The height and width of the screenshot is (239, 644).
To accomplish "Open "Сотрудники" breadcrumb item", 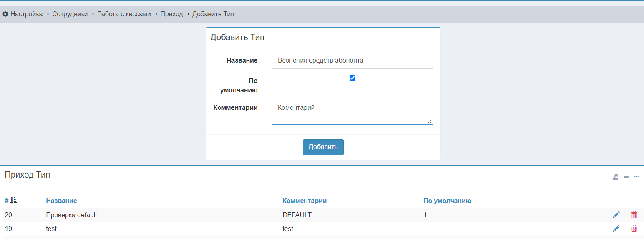I will coord(70,14).
